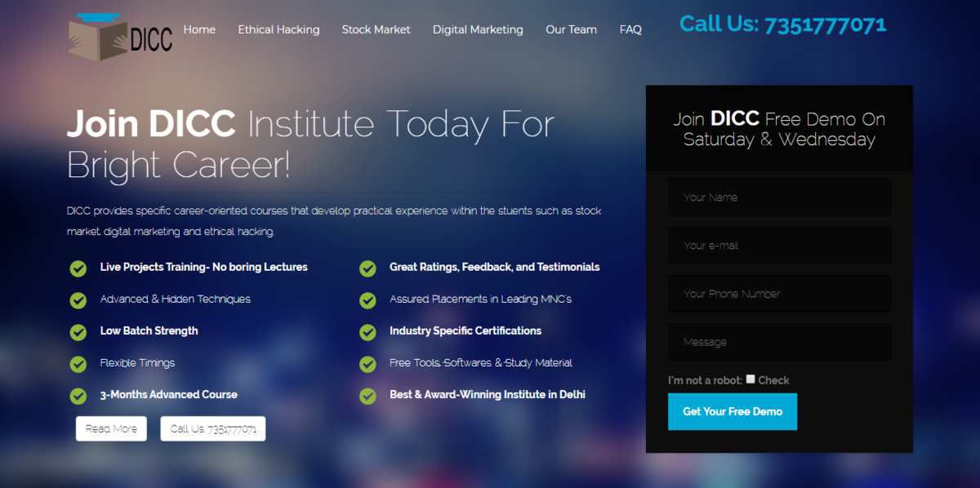Click the Call Us: 7351777071 header number
This screenshot has height=488, width=980.
click(x=782, y=24)
